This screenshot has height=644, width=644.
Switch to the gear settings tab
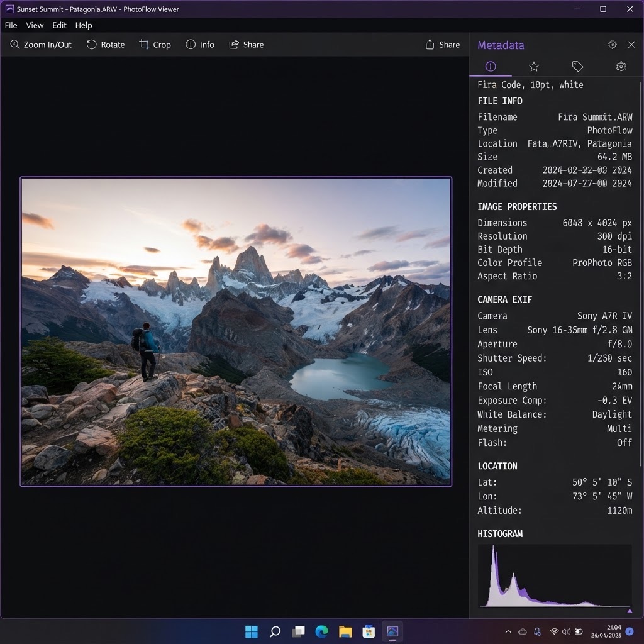(x=621, y=67)
